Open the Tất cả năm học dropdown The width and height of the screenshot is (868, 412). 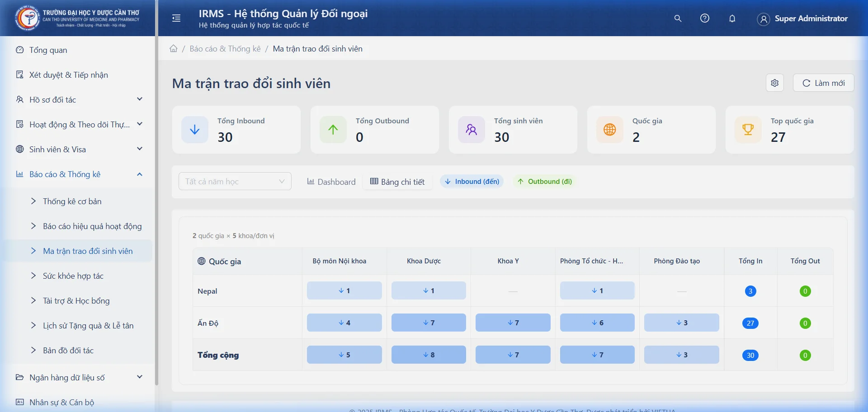tap(235, 182)
